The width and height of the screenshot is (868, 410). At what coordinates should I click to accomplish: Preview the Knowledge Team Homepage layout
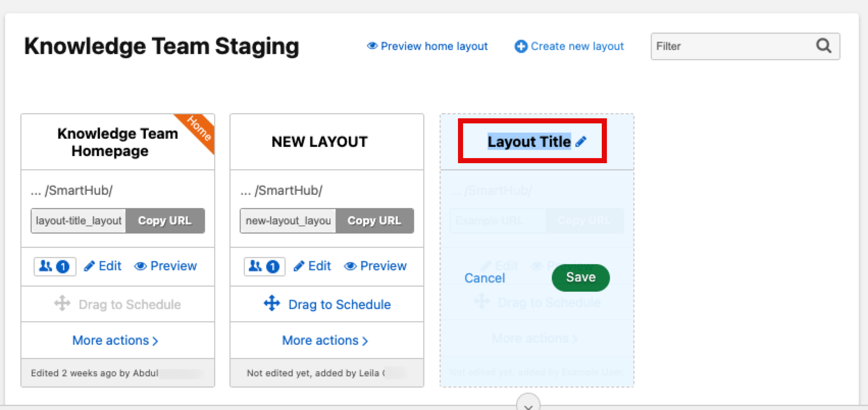(166, 266)
